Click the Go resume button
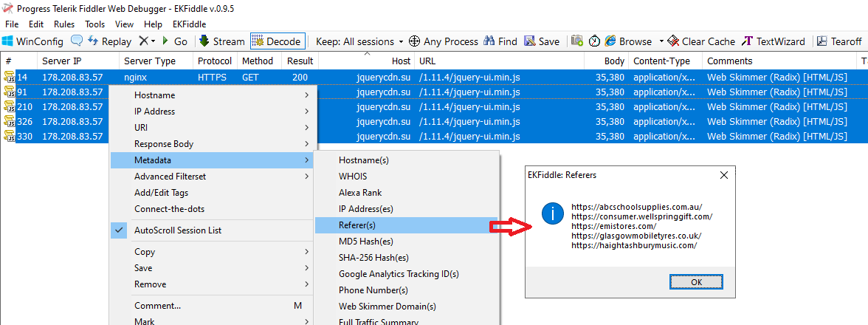Viewport: 868px width, 325px height. tap(174, 41)
